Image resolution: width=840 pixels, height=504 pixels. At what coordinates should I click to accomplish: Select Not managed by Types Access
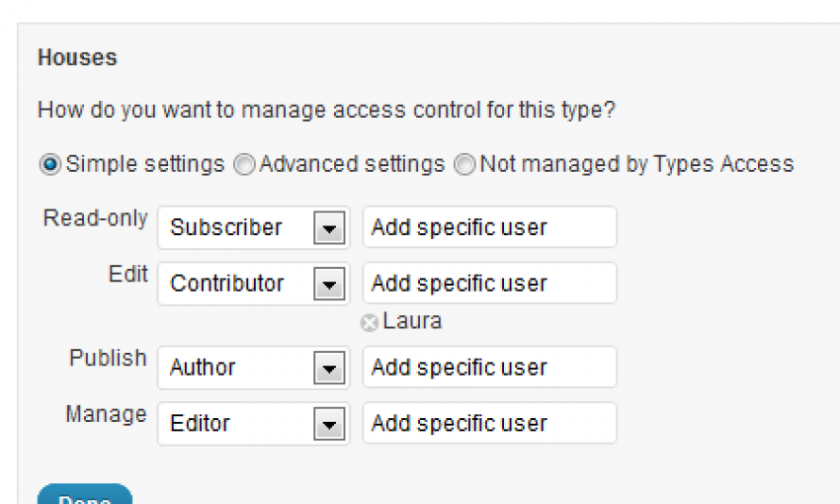tap(464, 164)
